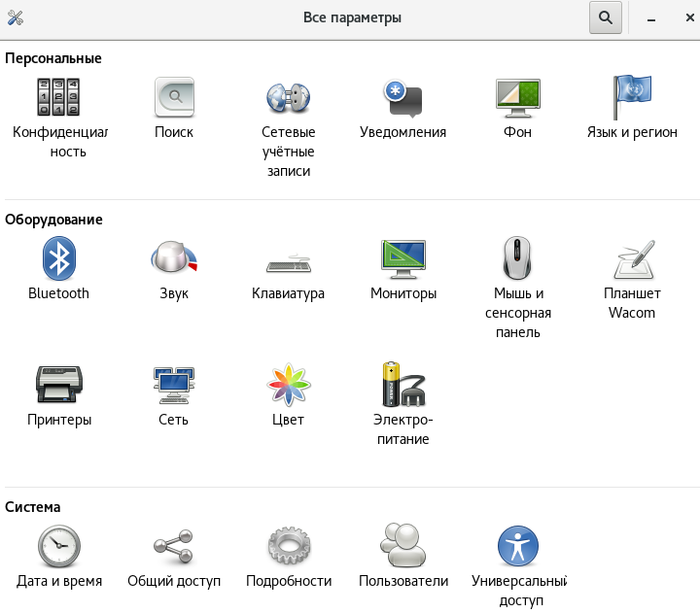Open the Конфиденциальность privacy settings
The width and height of the screenshot is (700, 613).
pyautogui.click(x=59, y=98)
